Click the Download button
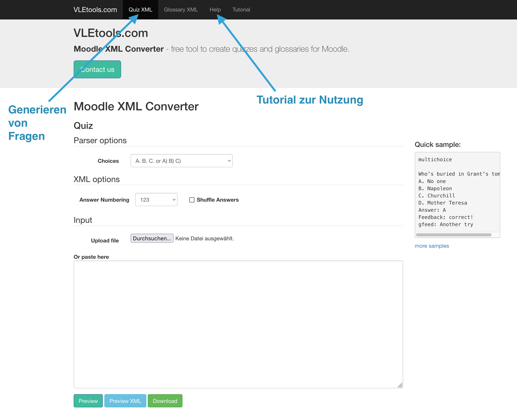The image size is (517, 420). tap(165, 401)
